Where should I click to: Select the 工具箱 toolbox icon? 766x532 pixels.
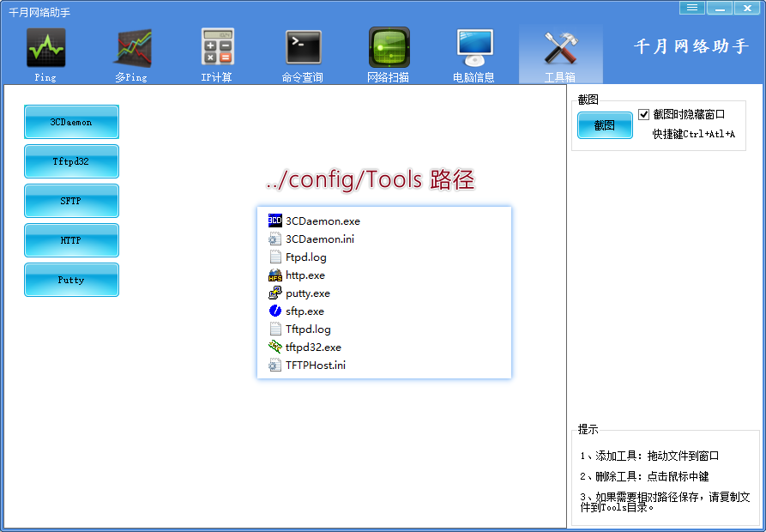(x=561, y=48)
